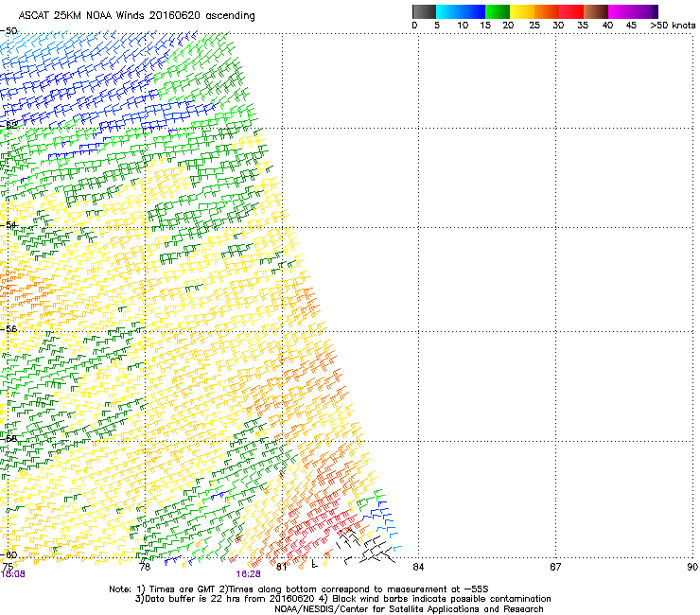
Task: Click the purple '16:28' time label
Action: (248, 574)
